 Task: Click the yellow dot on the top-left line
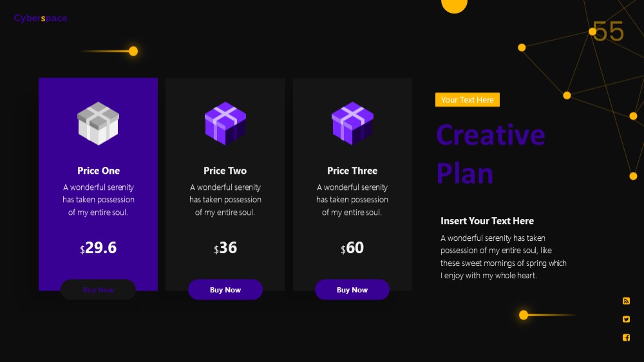[133, 52]
